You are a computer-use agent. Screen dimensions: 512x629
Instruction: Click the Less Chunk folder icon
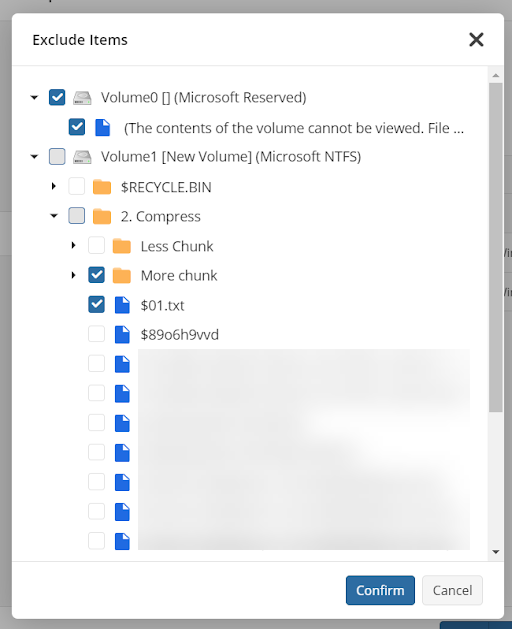tap(122, 246)
